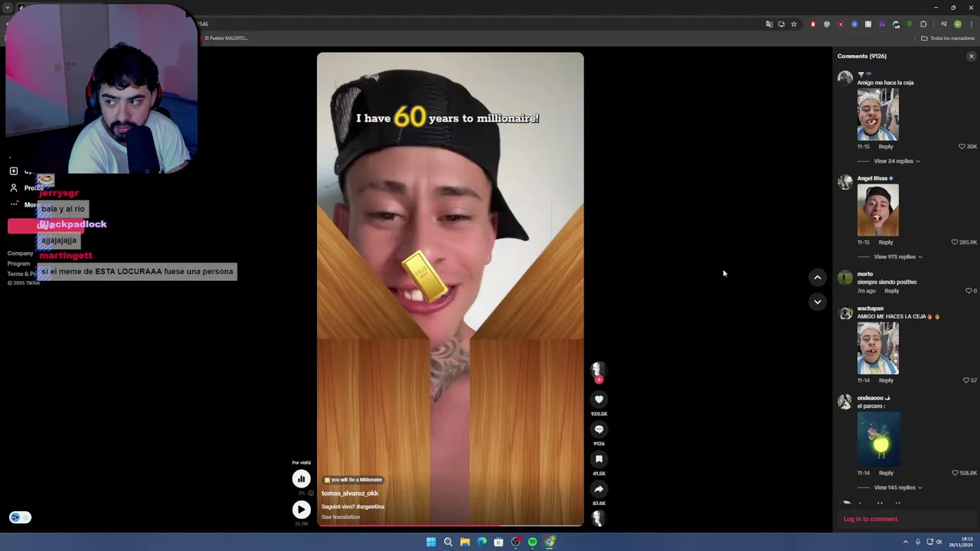Play the video with the round play button

click(x=301, y=509)
